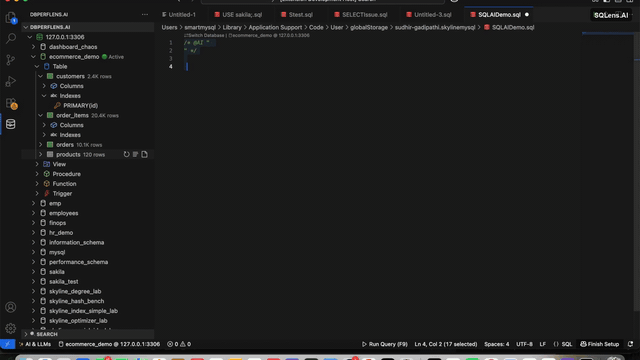Click SQLAIDemo.sql in the breadcrumb

coord(513,27)
